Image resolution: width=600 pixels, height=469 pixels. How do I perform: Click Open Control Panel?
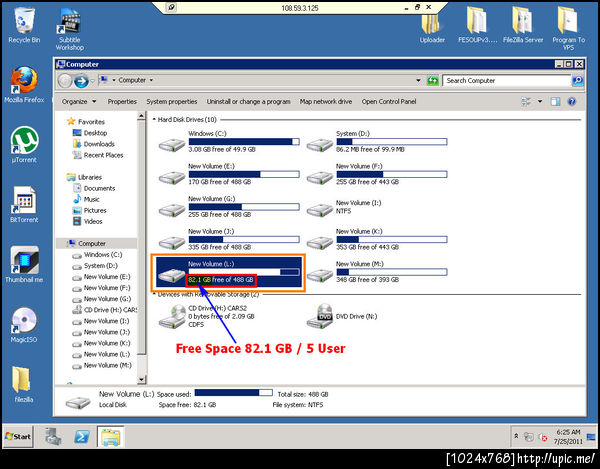click(389, 101)
